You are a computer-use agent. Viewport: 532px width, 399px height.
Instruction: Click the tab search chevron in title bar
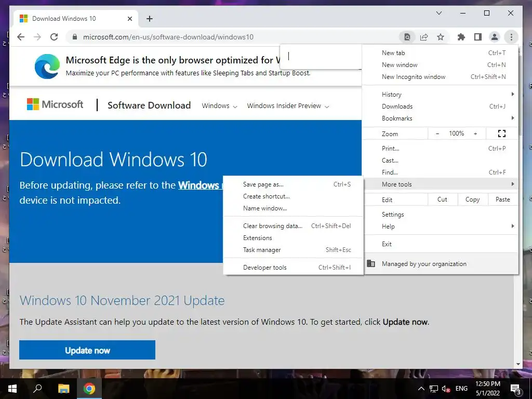(439, 13)
